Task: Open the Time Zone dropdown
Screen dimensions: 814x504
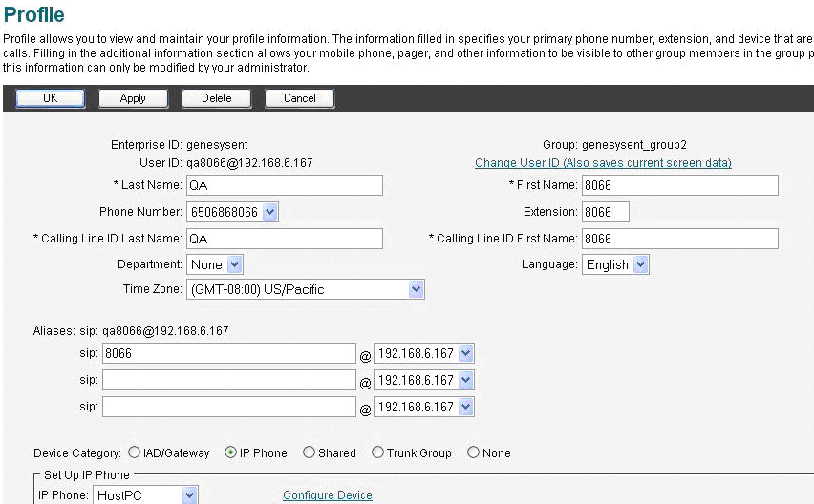Action: pos(416,289)
